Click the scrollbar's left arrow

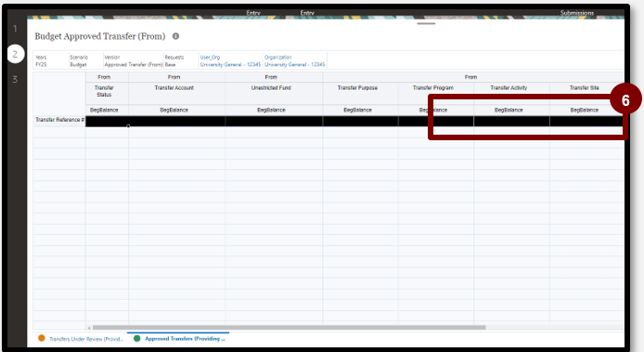(x=89, y=328)
